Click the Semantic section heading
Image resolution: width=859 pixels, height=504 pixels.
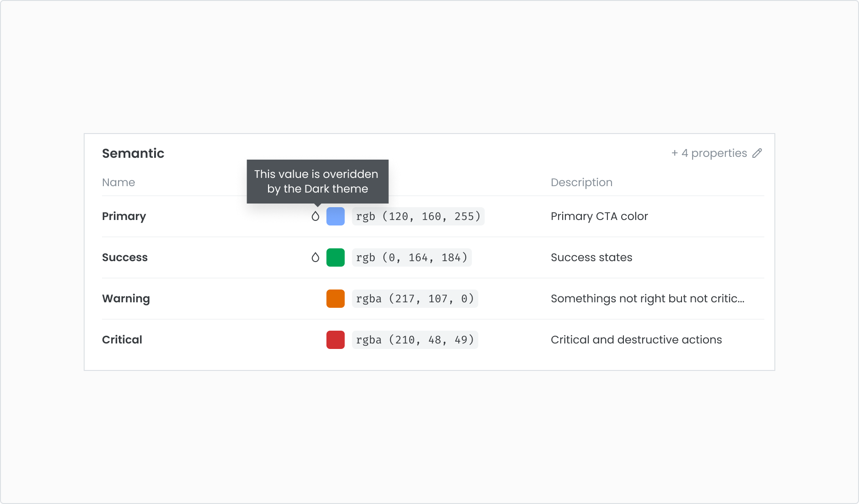(x=133, y=153)
